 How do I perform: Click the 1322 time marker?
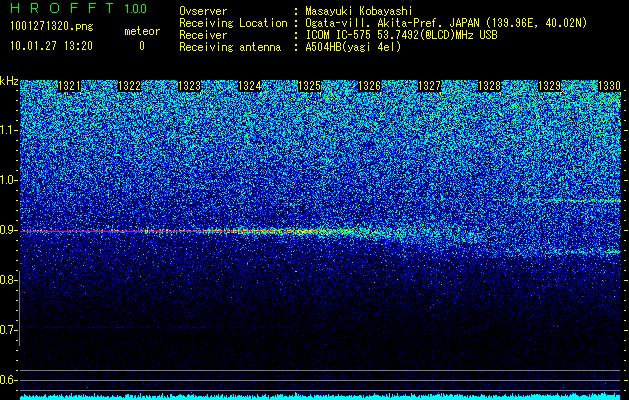(130, 86)
